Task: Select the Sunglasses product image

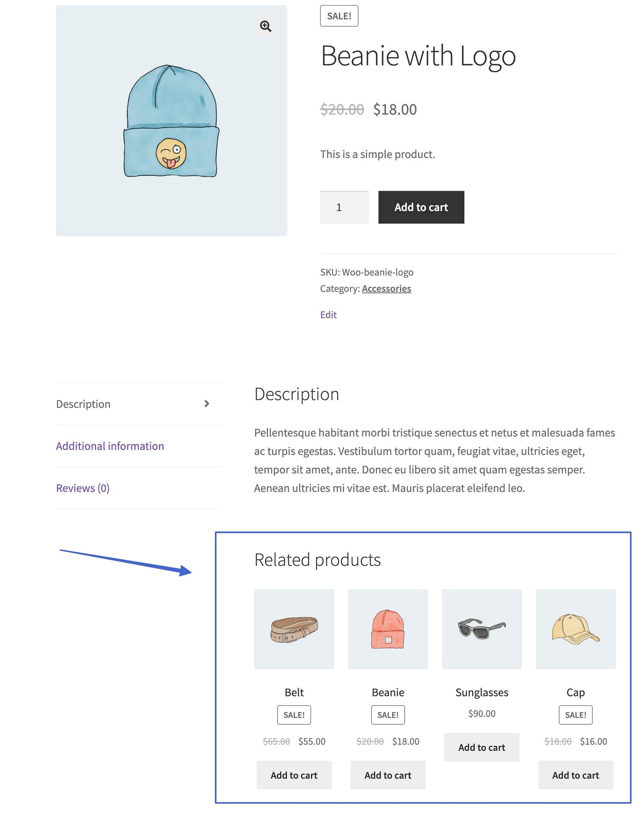Action: [x=481, y=628]
